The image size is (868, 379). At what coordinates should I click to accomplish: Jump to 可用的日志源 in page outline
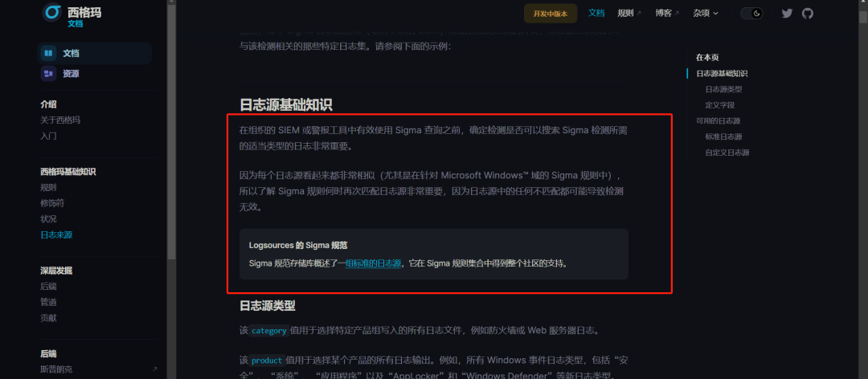(718, 120)
